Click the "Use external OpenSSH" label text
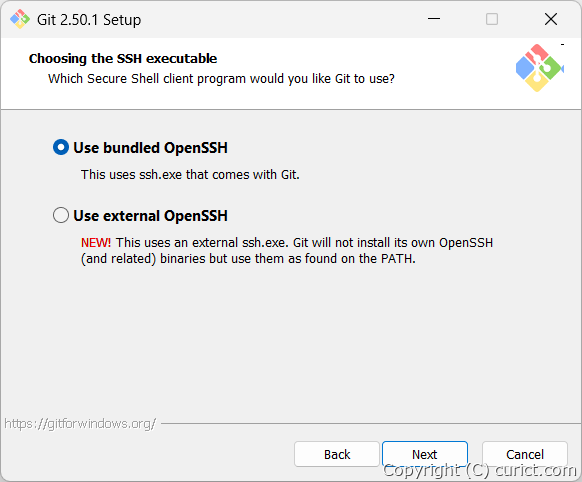Viewport: 582px width, 482px height. pyautogui.click(x=150, y=216)
